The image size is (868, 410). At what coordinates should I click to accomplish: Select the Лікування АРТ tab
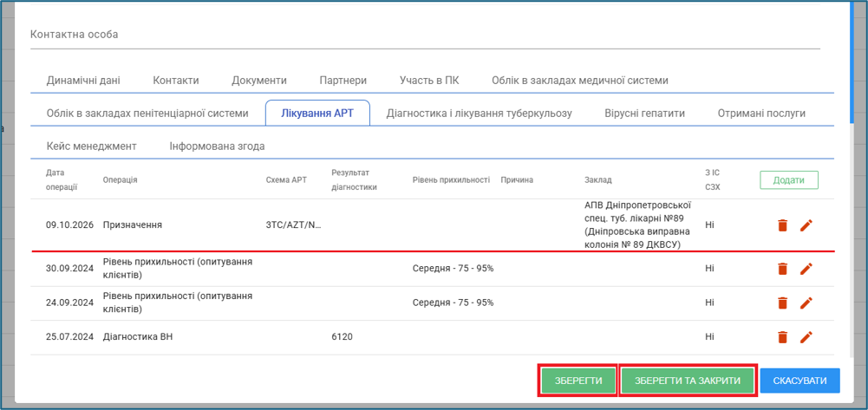coord(317,114)
